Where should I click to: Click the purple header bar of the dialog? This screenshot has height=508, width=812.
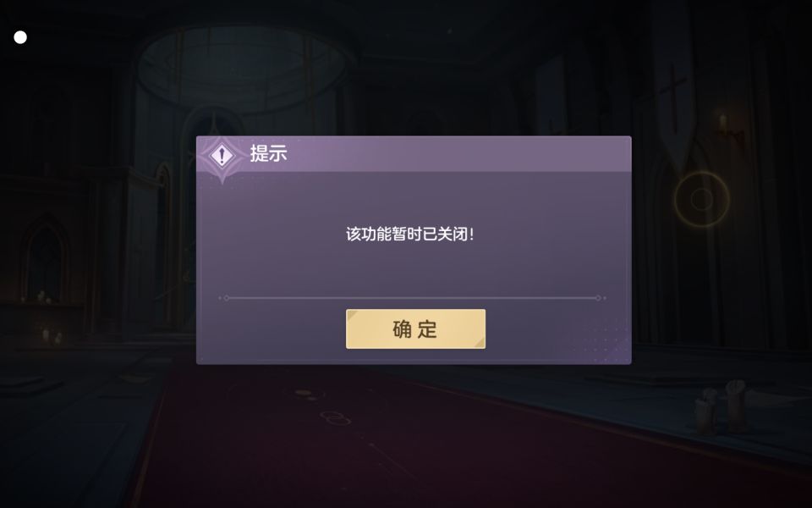coord(414,154)
